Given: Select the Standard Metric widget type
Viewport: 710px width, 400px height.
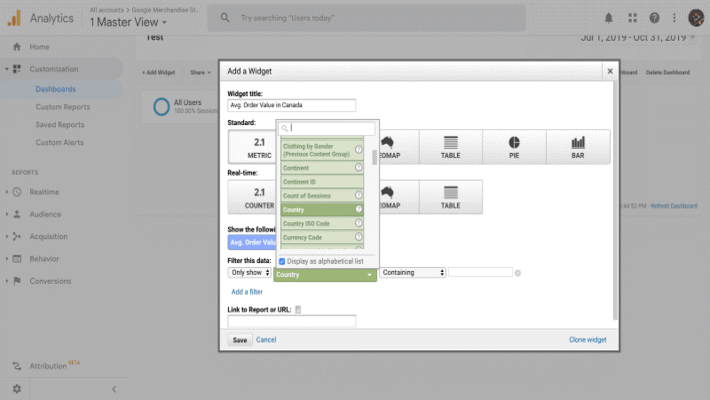Looking at the screenshot, I should pos(259,147).
